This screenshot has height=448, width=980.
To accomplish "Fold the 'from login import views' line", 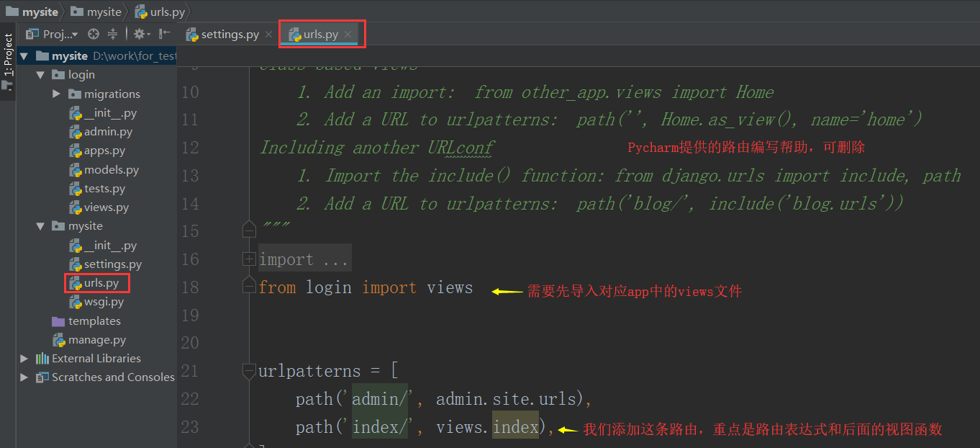I will click(249, 287).
